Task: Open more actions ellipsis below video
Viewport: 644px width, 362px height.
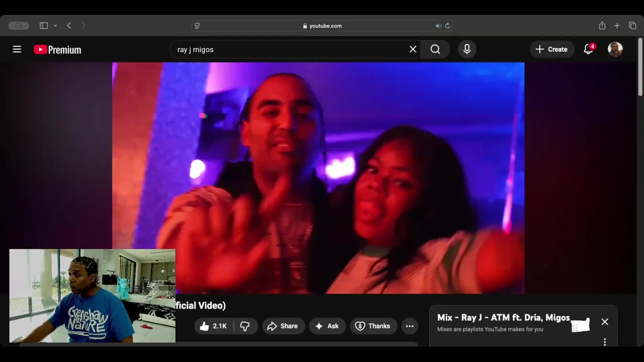Action: (x=410, y=326)
